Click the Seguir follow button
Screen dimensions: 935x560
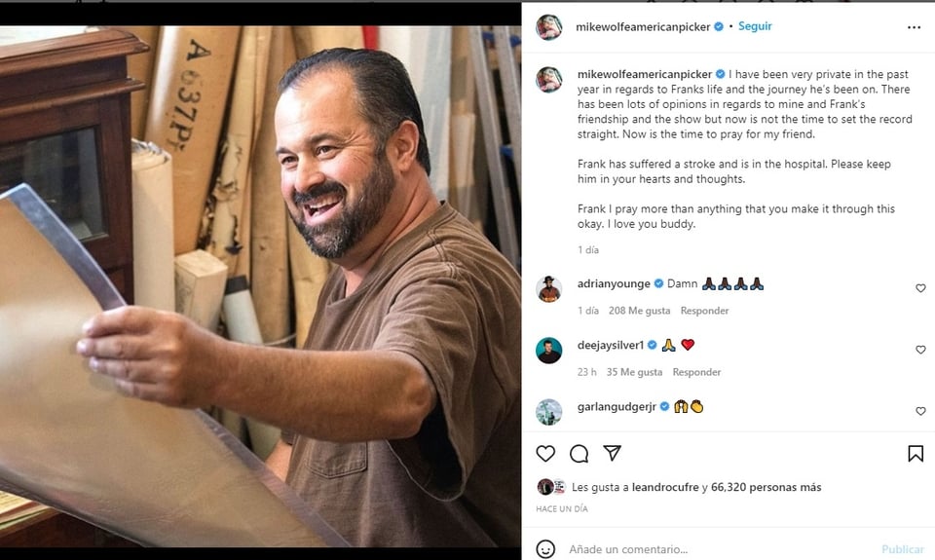(x=755, y=26)
